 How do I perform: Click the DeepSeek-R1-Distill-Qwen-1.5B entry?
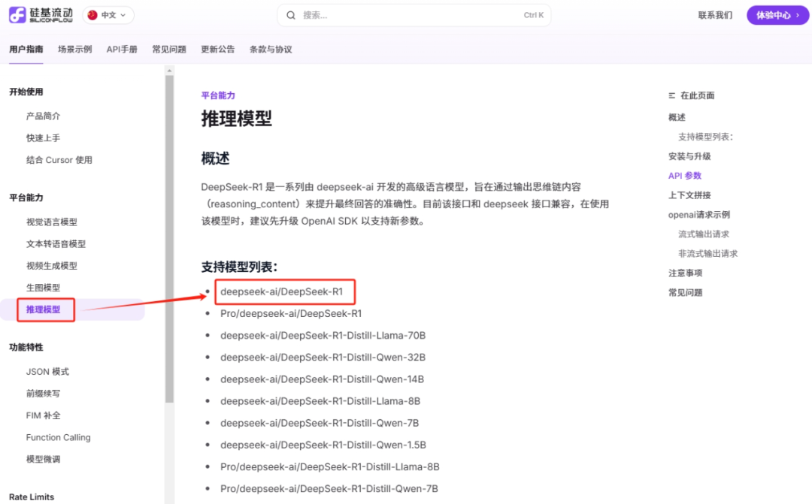pos(323,445)
